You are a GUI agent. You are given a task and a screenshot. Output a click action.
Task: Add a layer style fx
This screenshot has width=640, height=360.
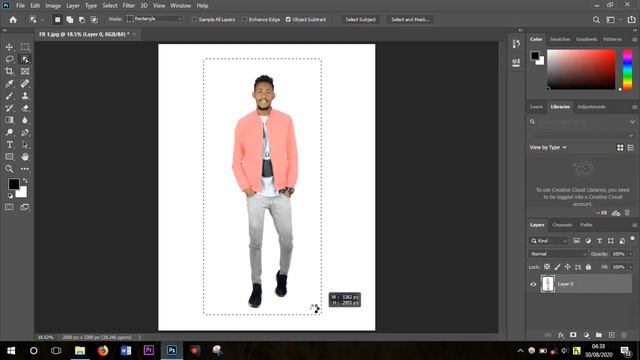[x=561, y=335]
